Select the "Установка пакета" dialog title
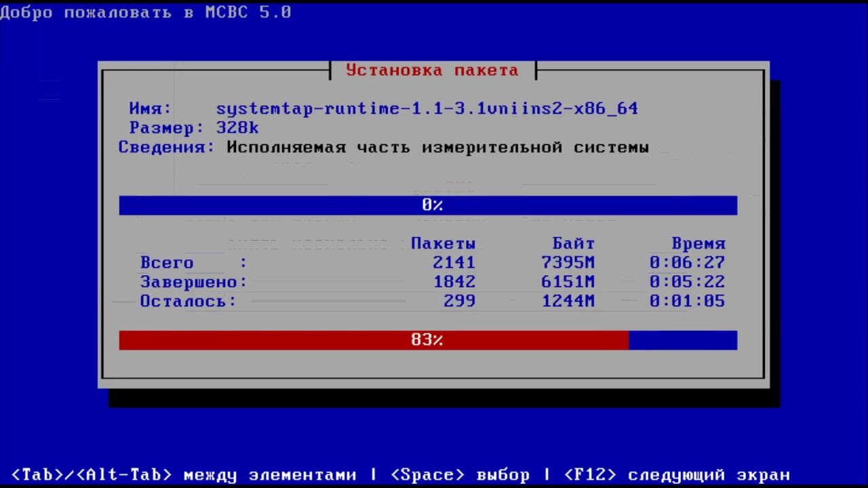868x488 pixels. (432, 70)
